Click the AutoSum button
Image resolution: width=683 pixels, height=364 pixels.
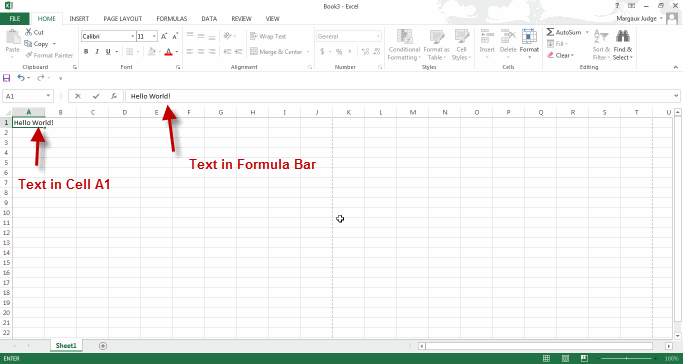click(x=564, y=32)
